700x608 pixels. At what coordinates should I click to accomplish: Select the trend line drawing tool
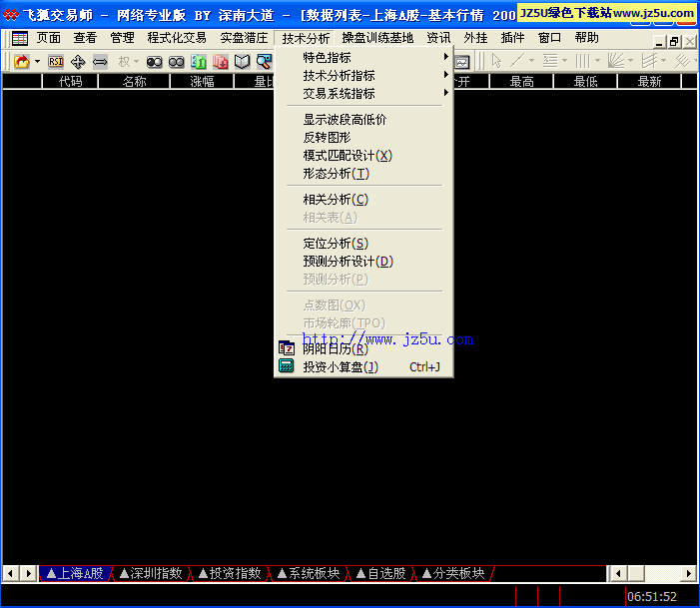point(517,61)
